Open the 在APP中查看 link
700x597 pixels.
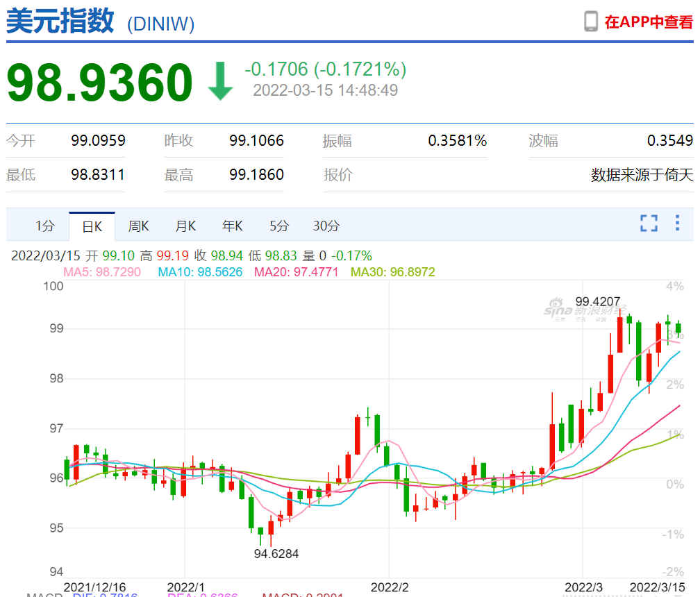coord(649,22)
